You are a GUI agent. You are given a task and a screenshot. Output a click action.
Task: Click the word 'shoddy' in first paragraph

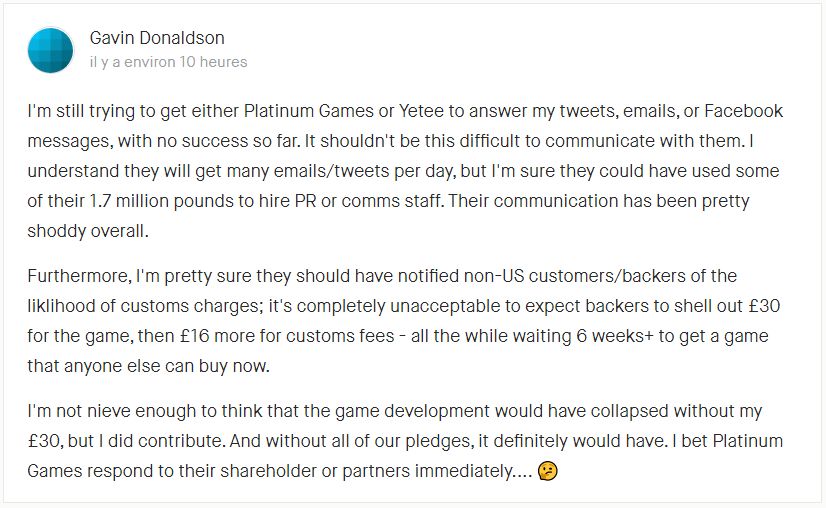(56, 231)
